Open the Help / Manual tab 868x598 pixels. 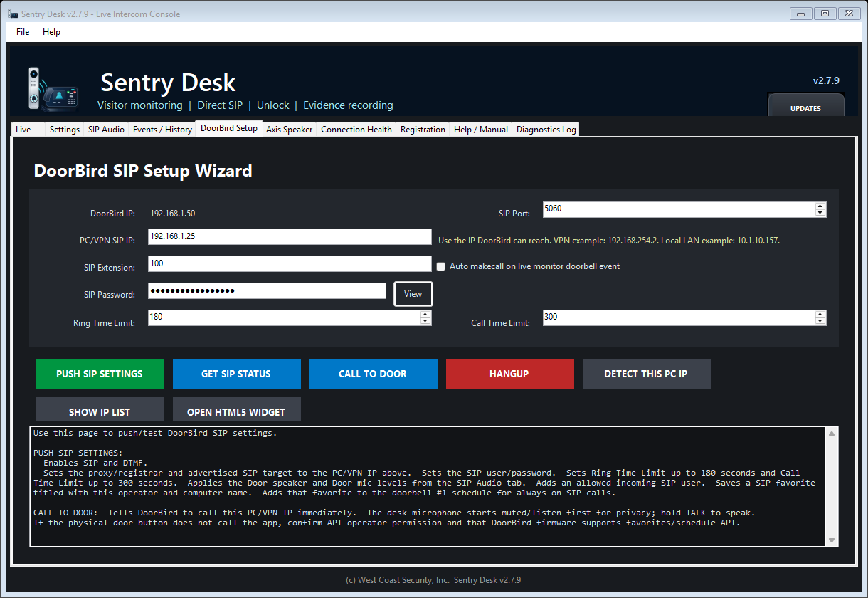pyautogui.click(x=481, y=130)
